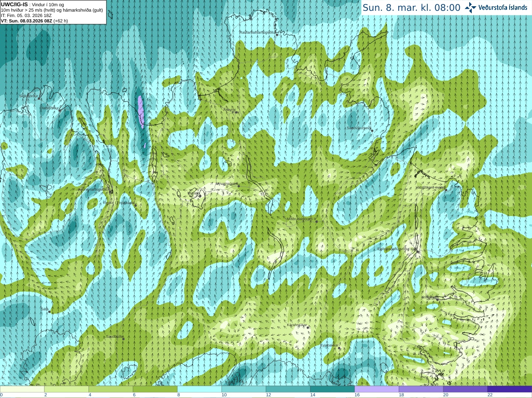Select the Mývatnsöræfi station label
This screenshot has height=398, width=532.
click(x=227, y=183)
